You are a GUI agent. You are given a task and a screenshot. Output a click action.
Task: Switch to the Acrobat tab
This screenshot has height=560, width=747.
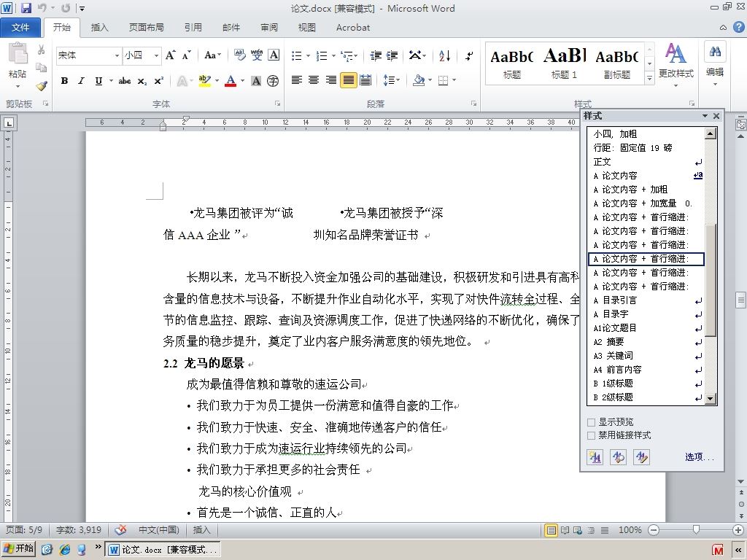pyautogui.click(x=353, y=28)
